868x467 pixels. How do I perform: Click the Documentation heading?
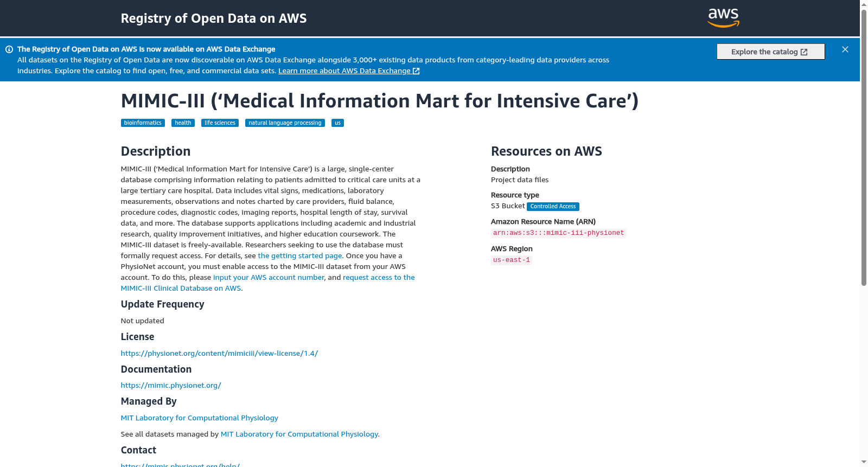(x=156, y=369)
